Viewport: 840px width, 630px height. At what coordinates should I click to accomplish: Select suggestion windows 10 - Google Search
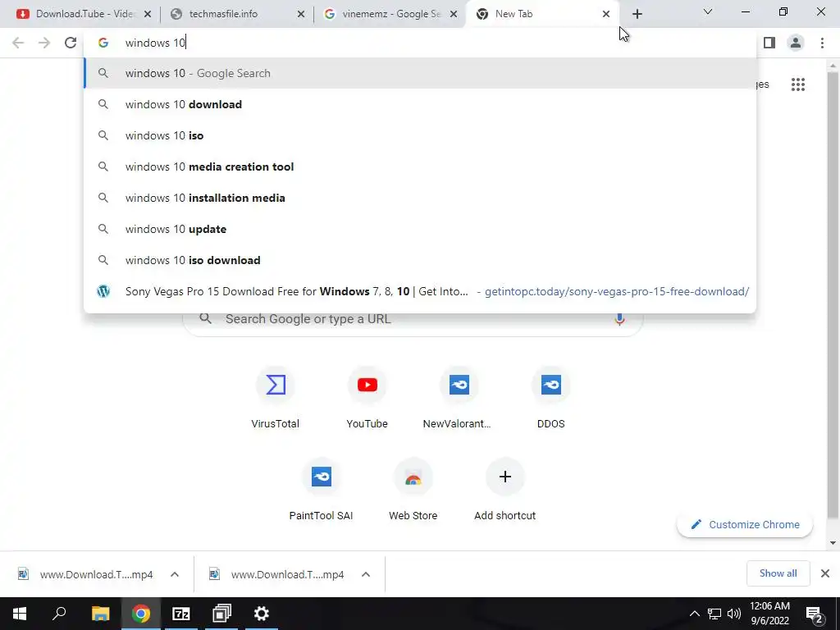point(420,73)
